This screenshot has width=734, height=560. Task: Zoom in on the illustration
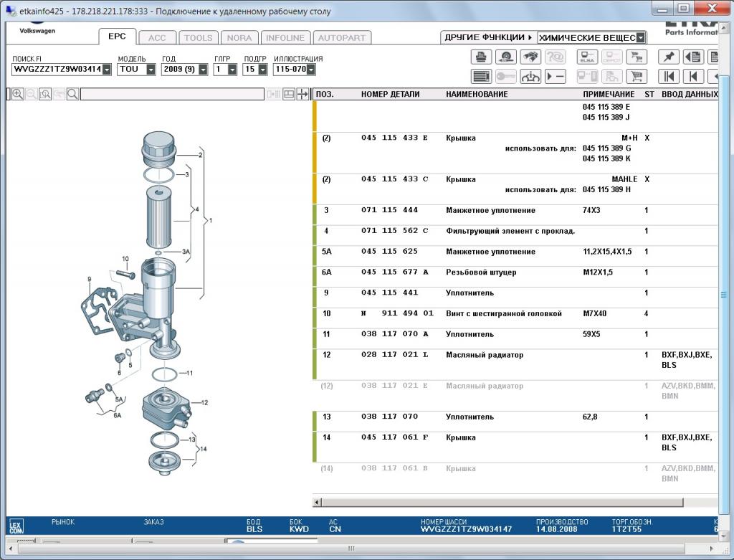pos(18,94)
